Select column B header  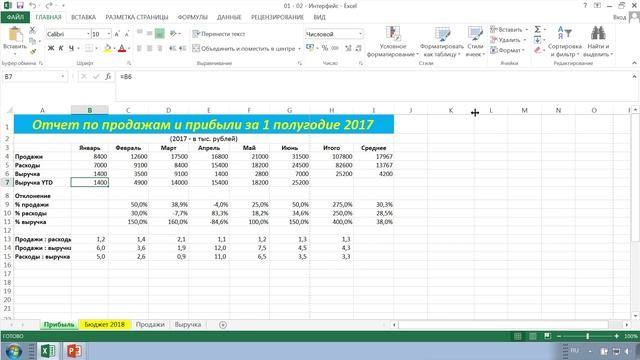pos(89,110)
